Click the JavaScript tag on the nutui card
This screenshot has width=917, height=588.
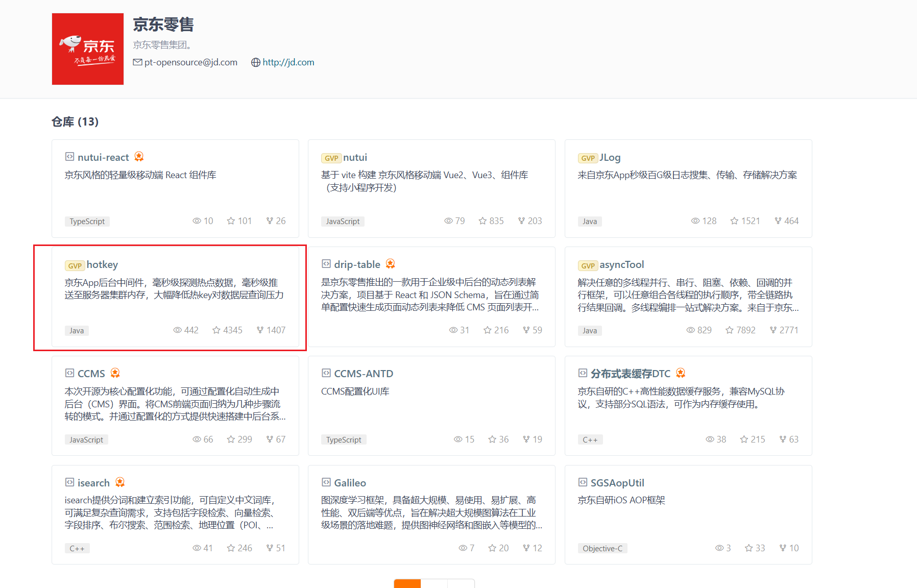pos(343,222)
